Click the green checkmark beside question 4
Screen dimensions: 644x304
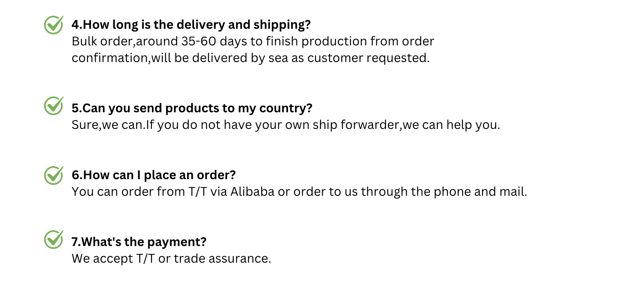54,25
